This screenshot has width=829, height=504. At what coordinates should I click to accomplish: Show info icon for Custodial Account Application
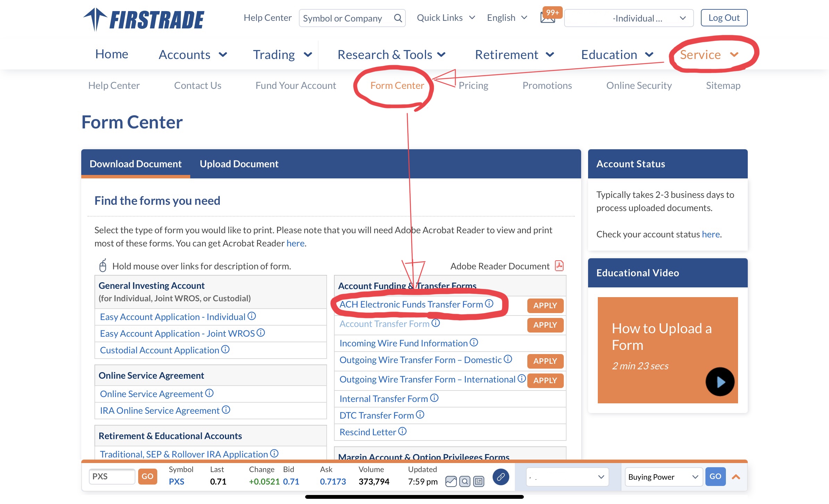point(225,349)
